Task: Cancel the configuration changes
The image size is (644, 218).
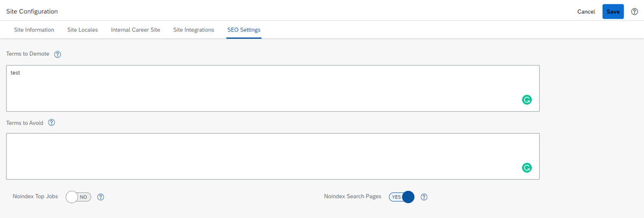Action: click(x=586, y=11)
